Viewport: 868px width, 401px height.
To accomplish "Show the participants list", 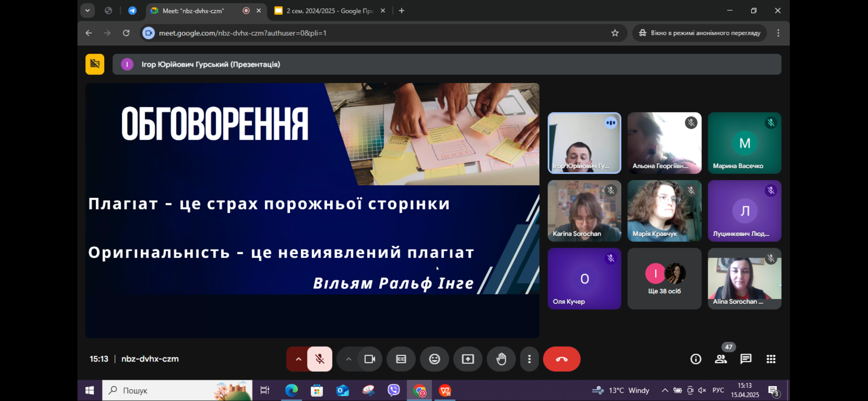I will click(721, 359).
